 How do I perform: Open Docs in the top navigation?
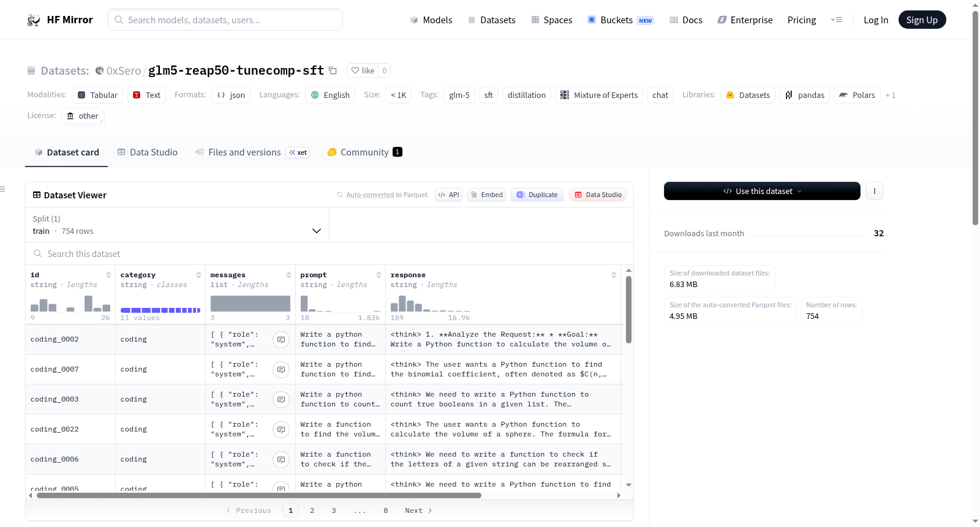(686, 20)
